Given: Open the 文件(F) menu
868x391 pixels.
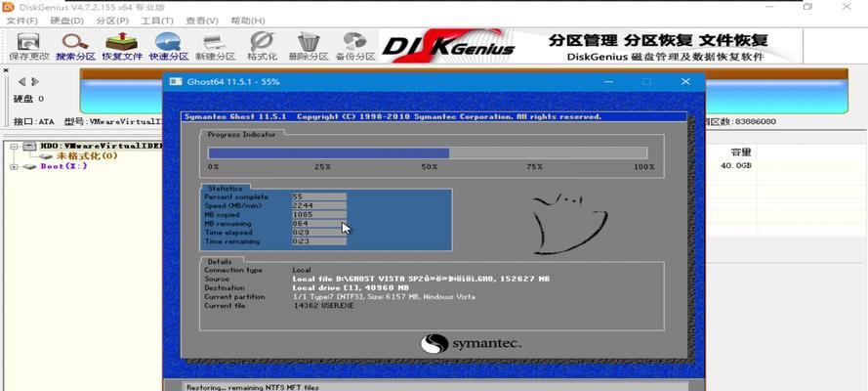Looking at the screenshot, I should click(x=21, y=21).
